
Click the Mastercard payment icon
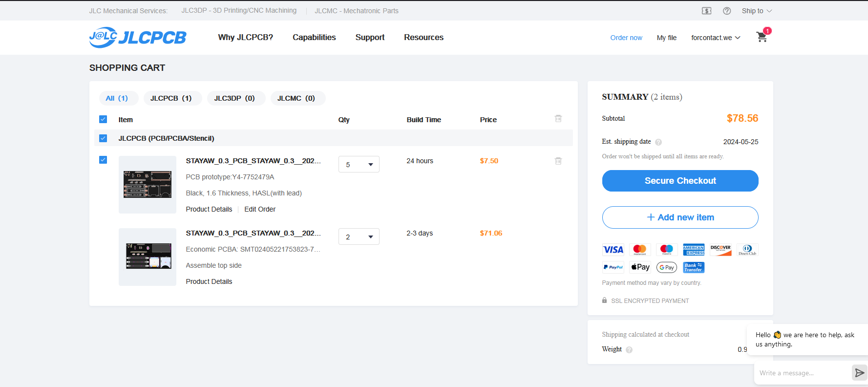click(x=640, y=250)
